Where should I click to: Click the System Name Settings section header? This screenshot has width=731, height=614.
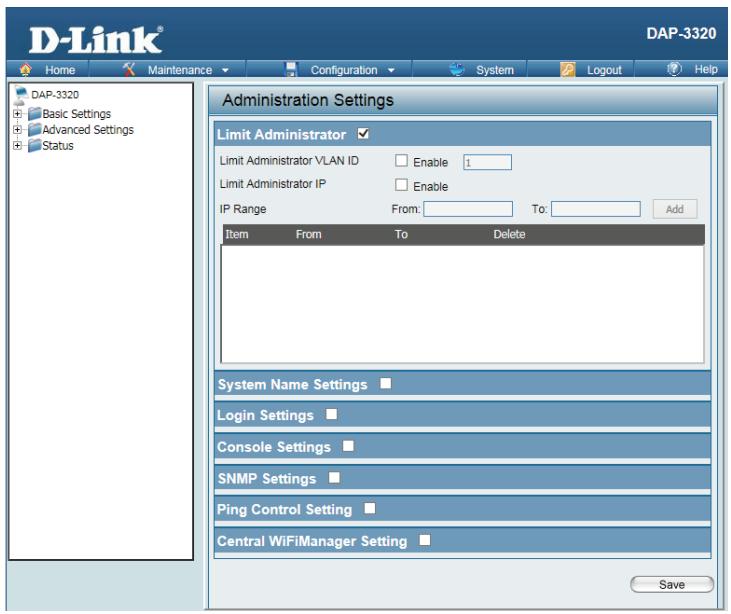[x=462, y=384]
